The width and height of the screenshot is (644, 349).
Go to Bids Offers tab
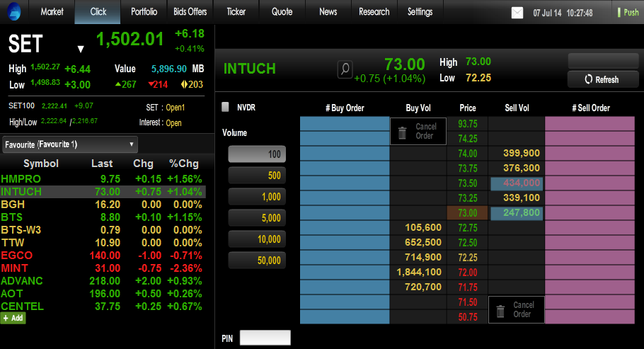point(190,11)
